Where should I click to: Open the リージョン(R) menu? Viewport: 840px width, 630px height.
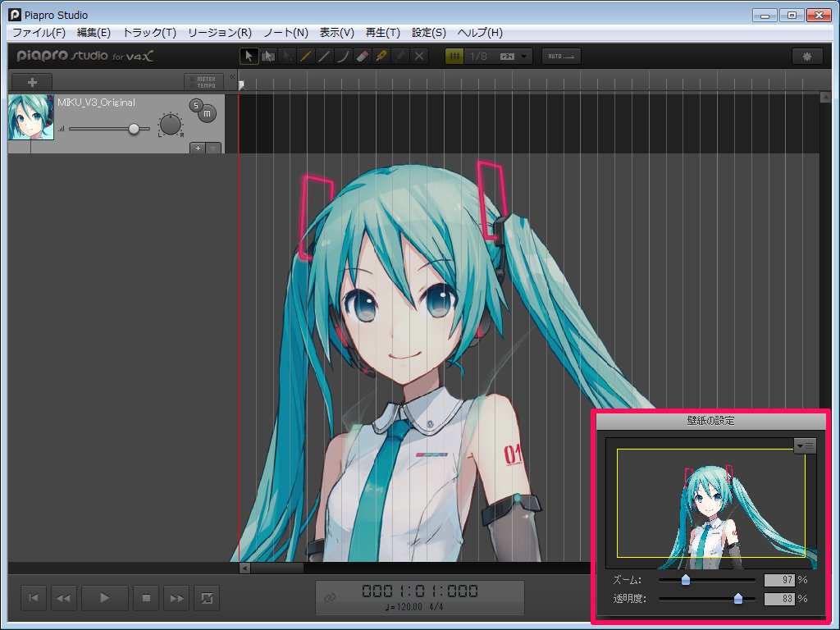pos(220,33)
